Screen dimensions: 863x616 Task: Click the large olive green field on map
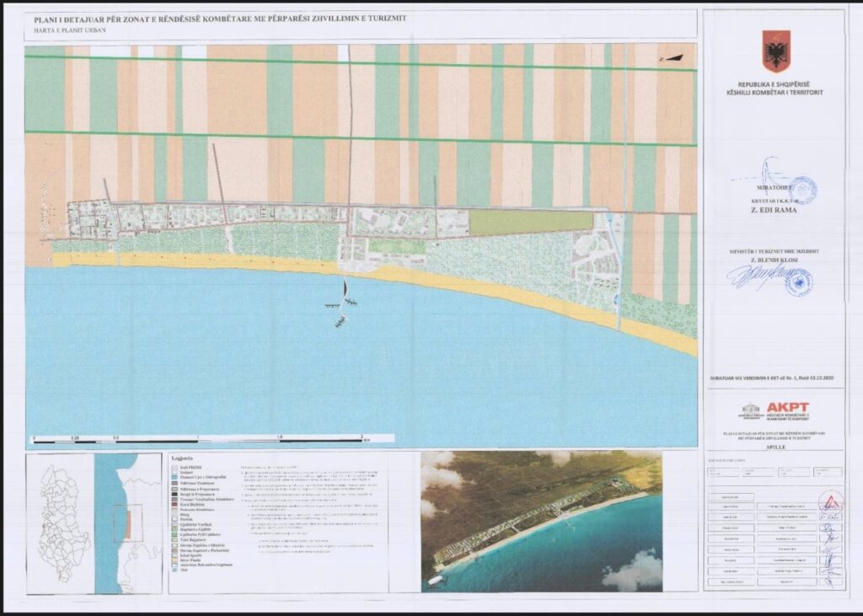(529, 222)
